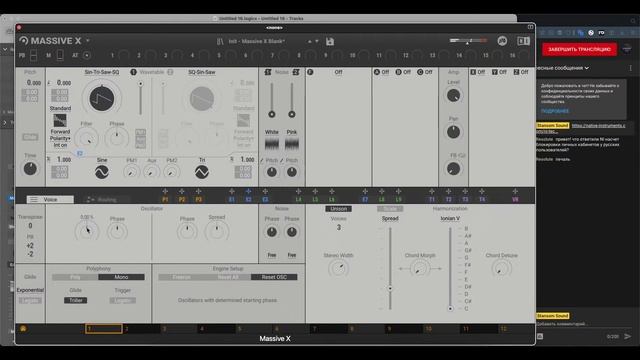
Task: Open the SQ-Sin-Saw wavetable menu
Action: 202,72
